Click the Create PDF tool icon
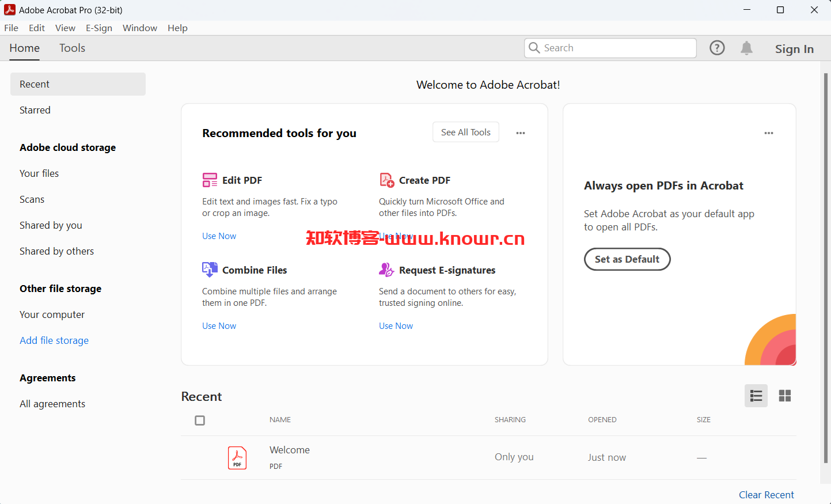 click(x=386, y=180)
